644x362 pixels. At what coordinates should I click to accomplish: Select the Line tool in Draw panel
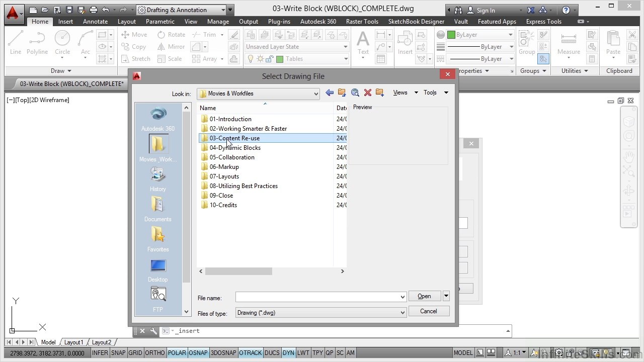(x=15, y=42)
